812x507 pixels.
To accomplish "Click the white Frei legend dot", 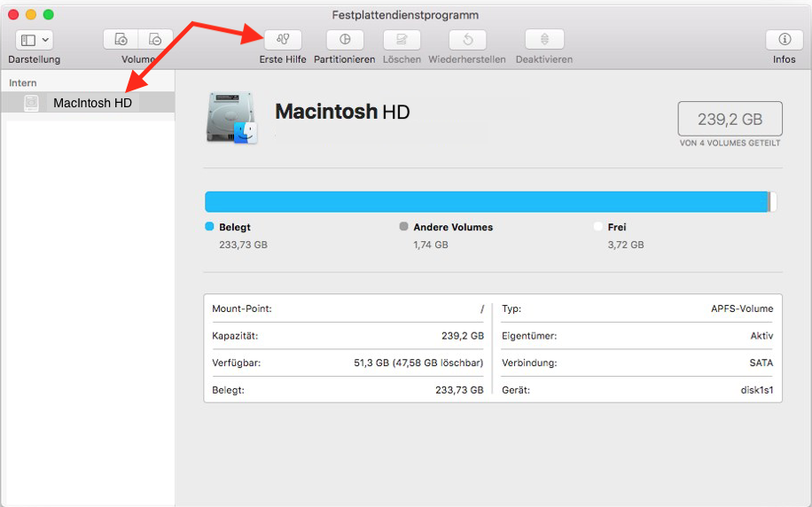I will coord(598,227).
